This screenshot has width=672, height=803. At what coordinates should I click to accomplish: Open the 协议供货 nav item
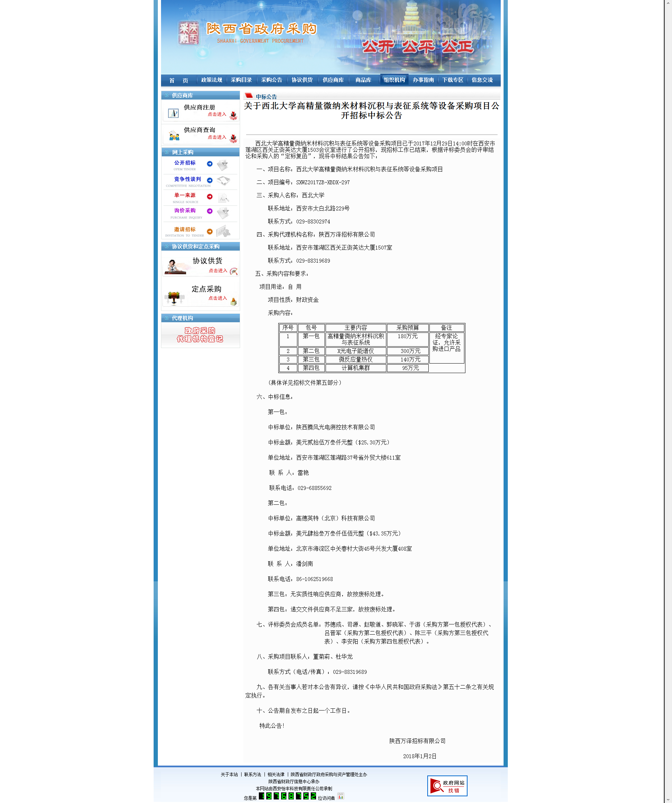point(302,80)
